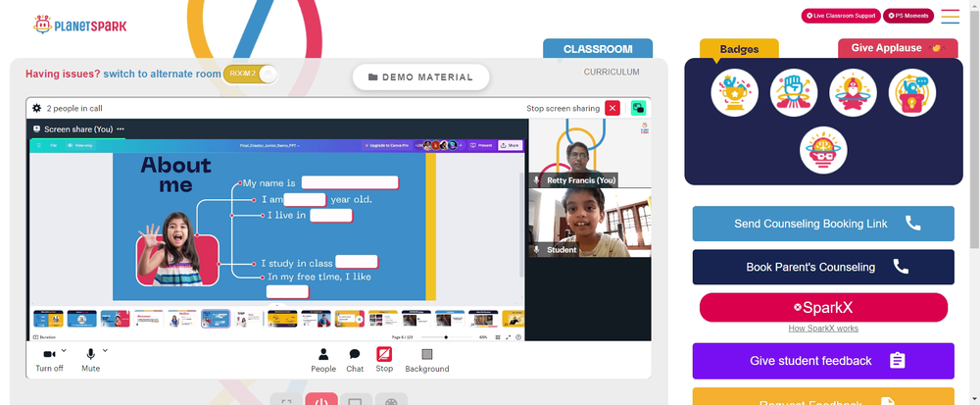Click Page 6 / 123 indicator
Screen dimensions: 980x405
pos(400,337)
